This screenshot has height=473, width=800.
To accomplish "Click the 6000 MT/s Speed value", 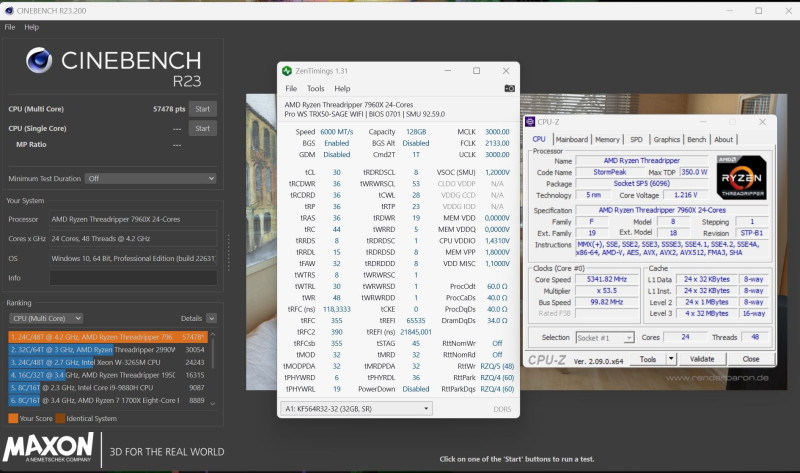I will click(336, 132).
